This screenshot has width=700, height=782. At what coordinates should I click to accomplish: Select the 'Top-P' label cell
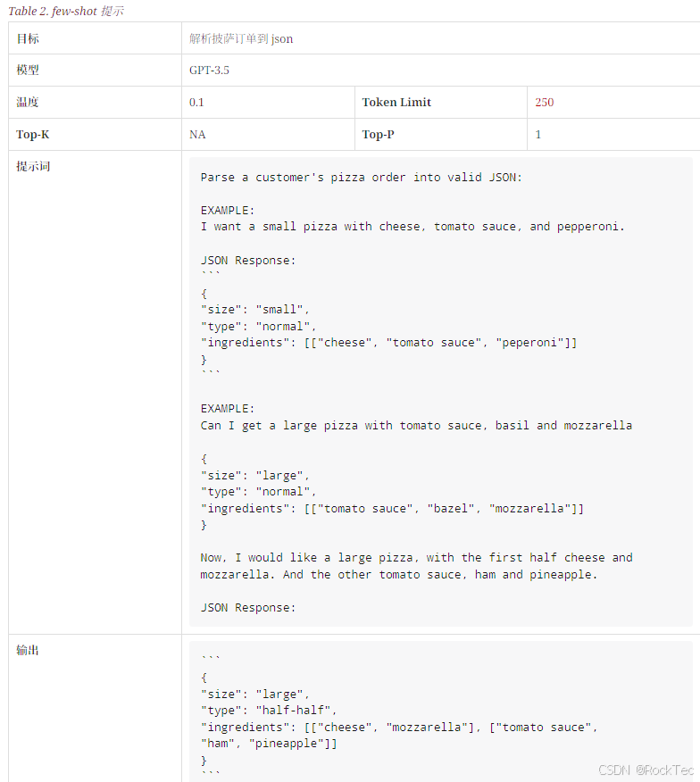pos(378,135)
